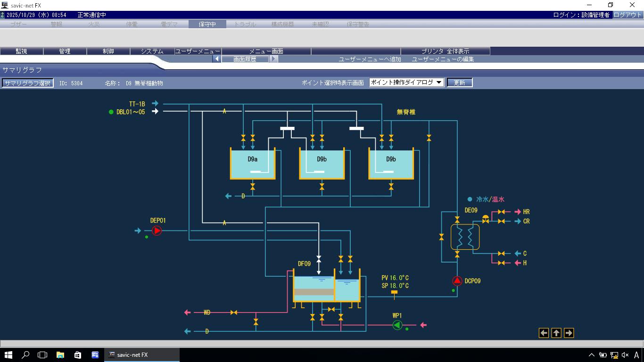Click the left arrow navigation icon
The image size is (644, 362).
click(544, 333)
